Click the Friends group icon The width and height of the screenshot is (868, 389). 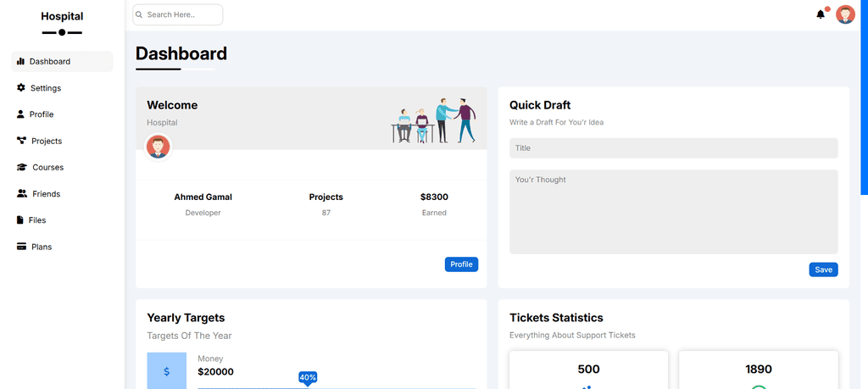pos(22,194)
